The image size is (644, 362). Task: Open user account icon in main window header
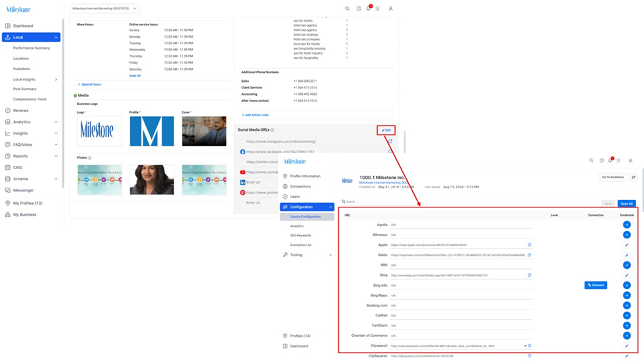390,8
